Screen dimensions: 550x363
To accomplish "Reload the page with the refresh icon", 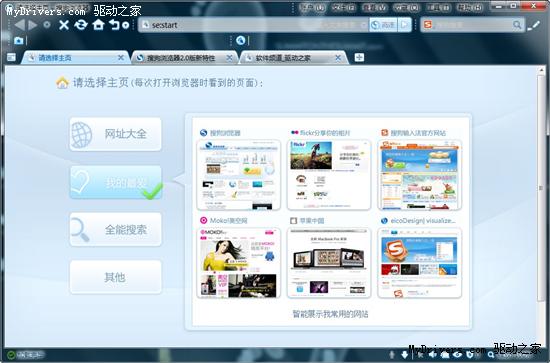I will pos(81,25).
